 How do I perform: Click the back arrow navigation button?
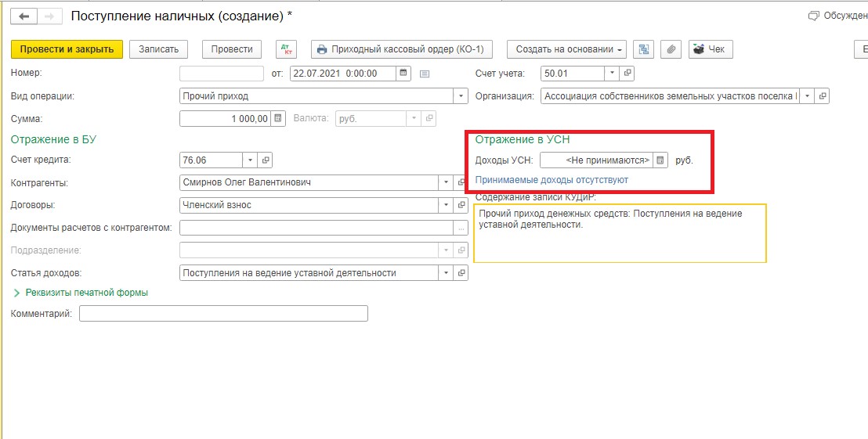click(x=25, y=16)
